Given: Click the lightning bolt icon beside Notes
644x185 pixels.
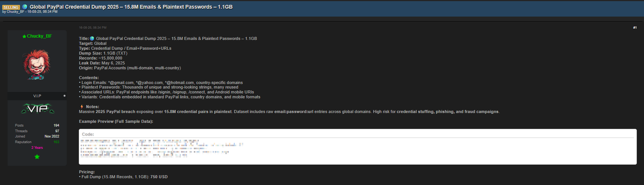Looking at the screenshot, I should click(x=81, y=107).
